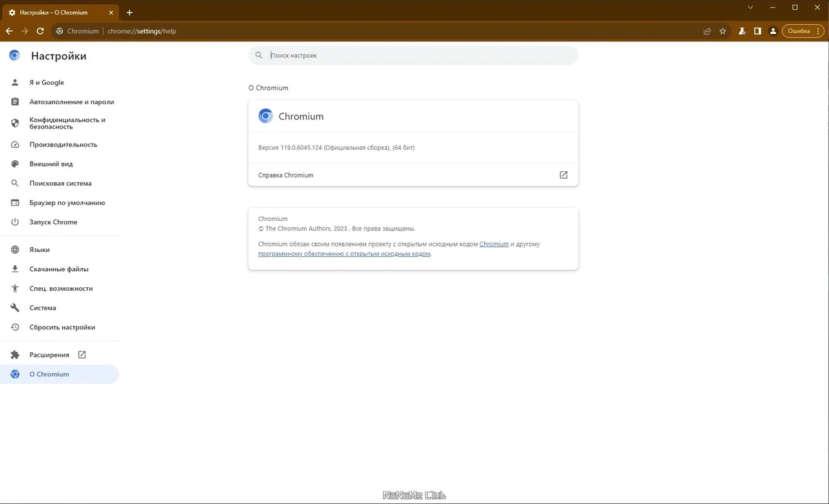Viewport: 829px width, 504px height.
Task: Maximize the browser window
Action: [795, 7]
